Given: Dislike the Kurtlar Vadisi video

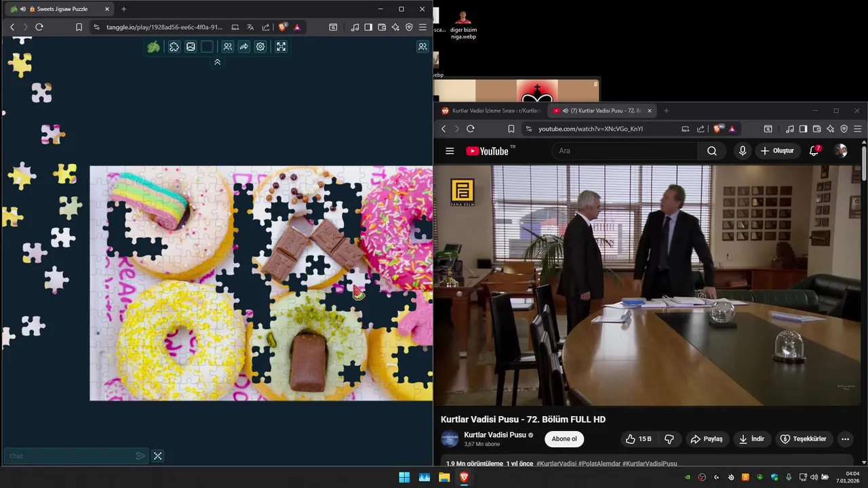Looking at the screenshot, I should pos(669,439).
